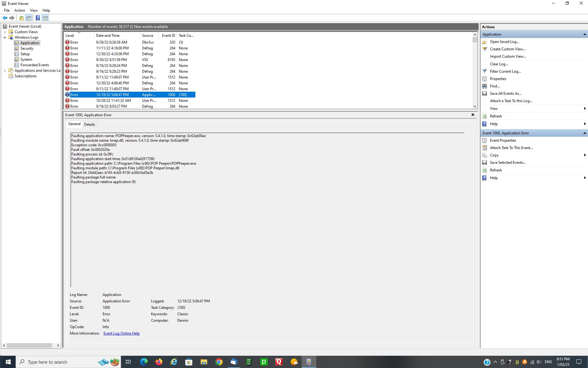588x368 pixels.
Task: Expand the View submenu arrow
Action: tap(585, 109)
